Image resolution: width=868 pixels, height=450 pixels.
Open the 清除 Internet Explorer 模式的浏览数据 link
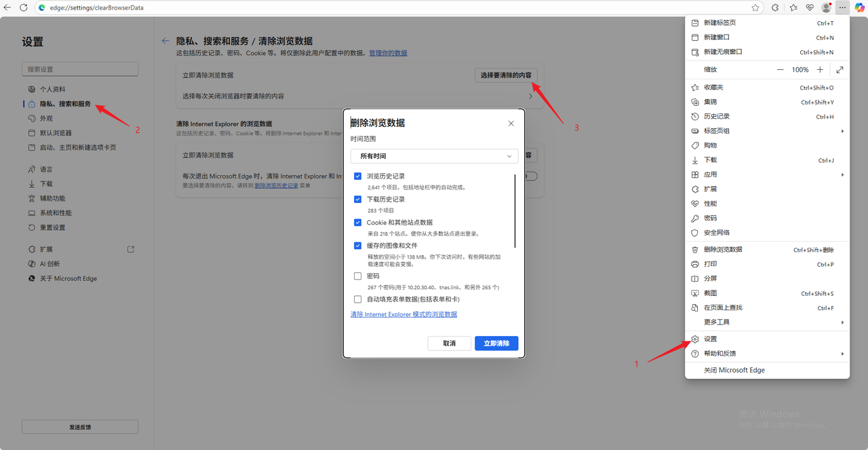click(403, 314)
